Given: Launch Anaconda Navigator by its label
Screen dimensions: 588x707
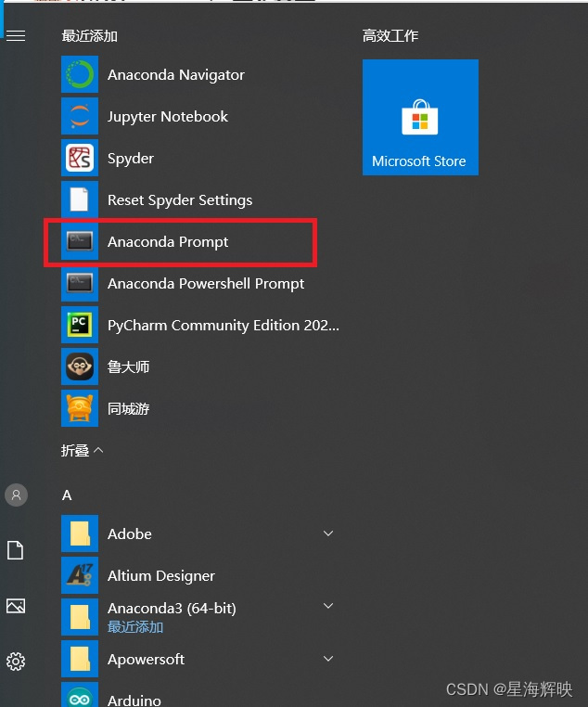Looking at the screenshot, I should click(x=175, y=75).
